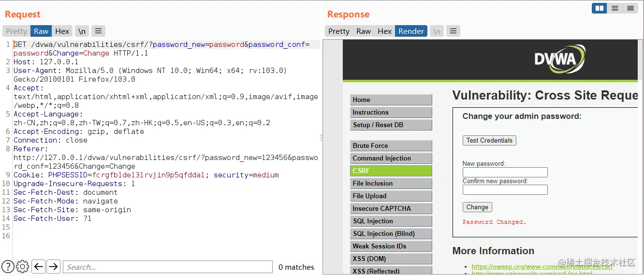Open File Inclusion menu item
This screenshot has height=276, width=644.
click(391, 183)
